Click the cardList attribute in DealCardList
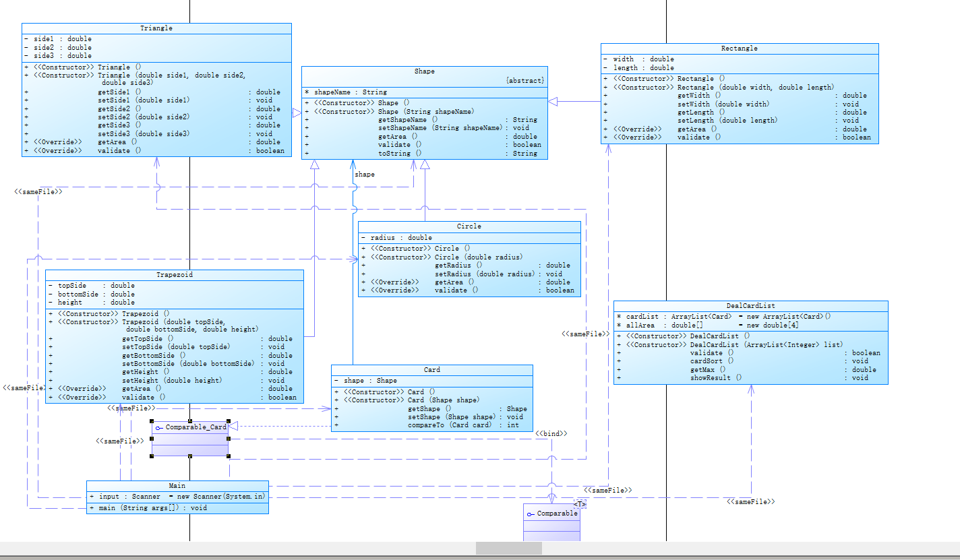Image resolution: width=960 pixels, height=560 pixels. (724, 317)
